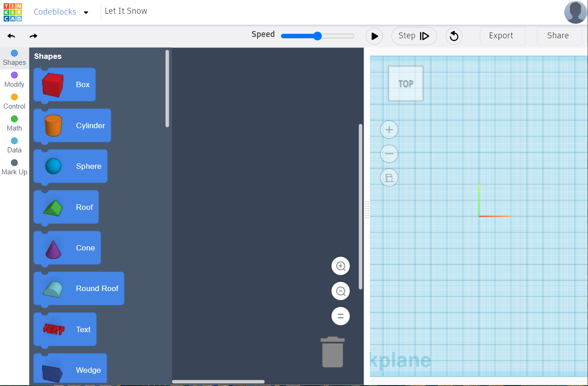Click the TOP view cube
This screenshot has height=386, width=588.
[x=406, y=83]
